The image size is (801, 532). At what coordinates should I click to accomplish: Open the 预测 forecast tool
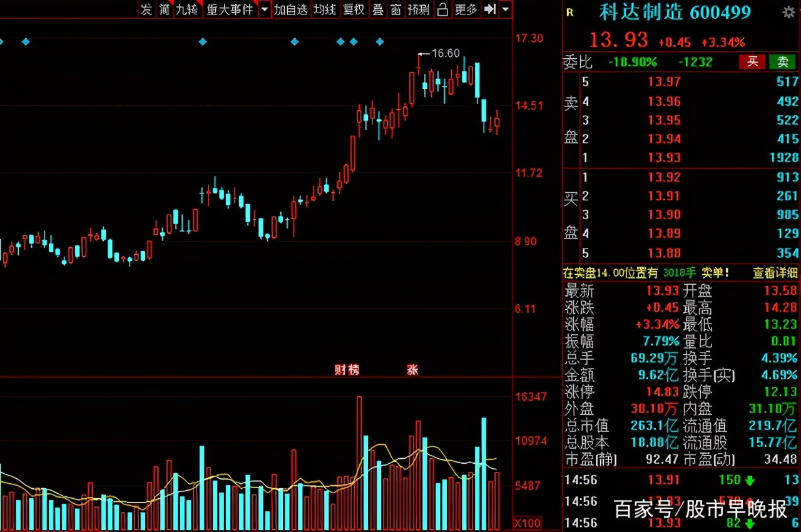pos(419,9)
